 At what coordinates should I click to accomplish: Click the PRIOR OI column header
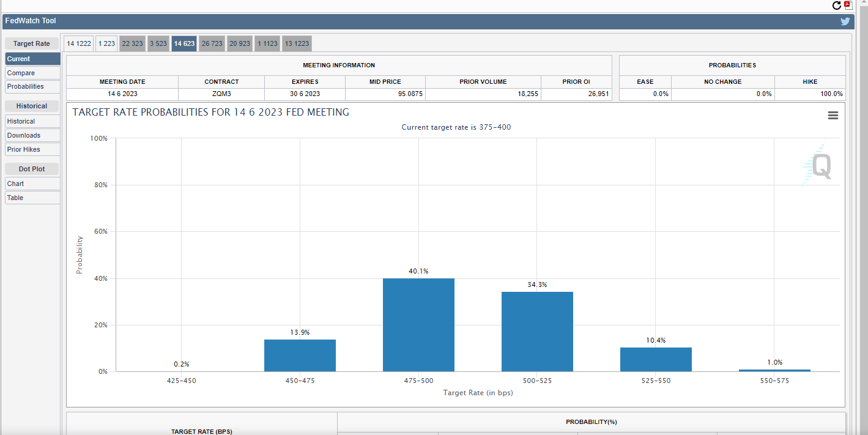tap(576, 81)
